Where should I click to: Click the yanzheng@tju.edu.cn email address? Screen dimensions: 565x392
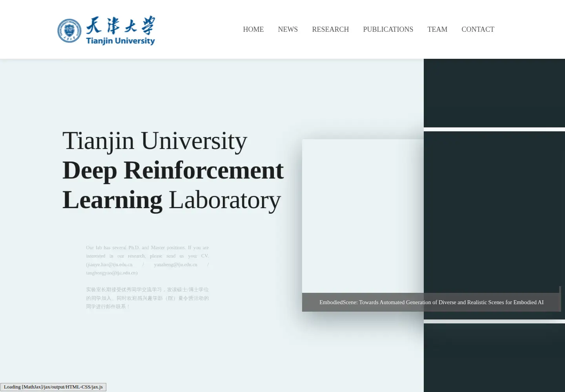[176, 265]
